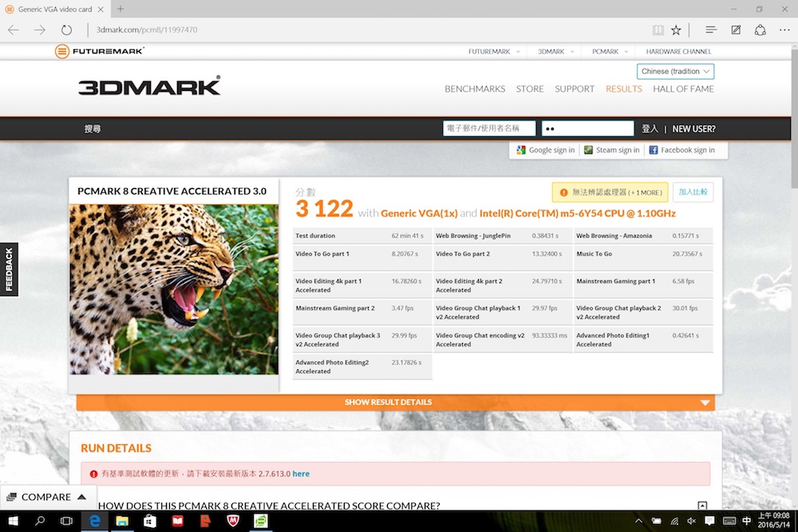Click the 登入 sign-in button
Screen dimensions: 798x532
[x=650, y=128]
